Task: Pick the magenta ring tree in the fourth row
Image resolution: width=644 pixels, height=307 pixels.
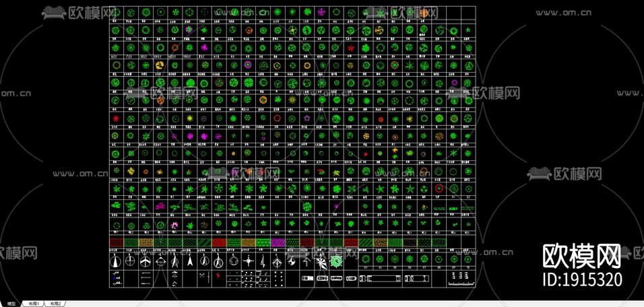Action: point(248,65)
